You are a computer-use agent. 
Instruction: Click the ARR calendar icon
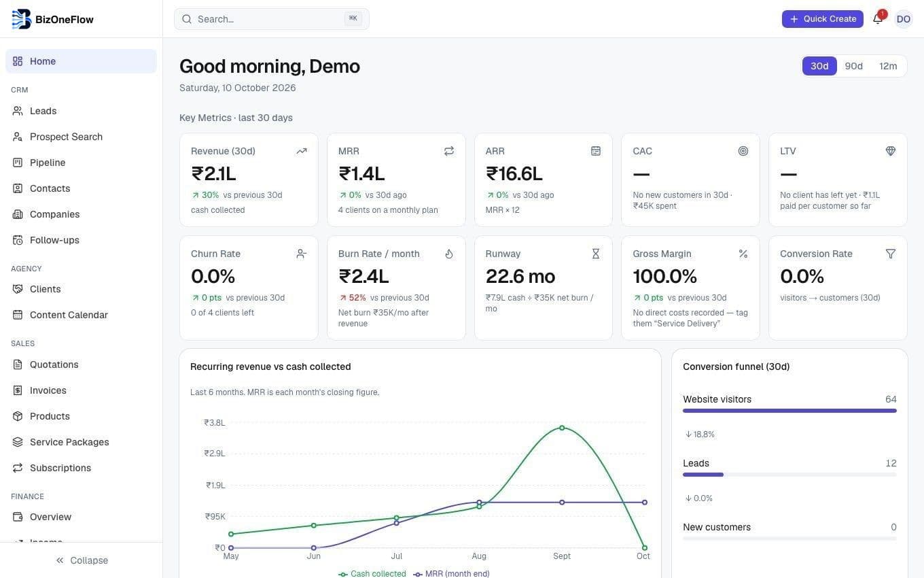pos(596,151)
